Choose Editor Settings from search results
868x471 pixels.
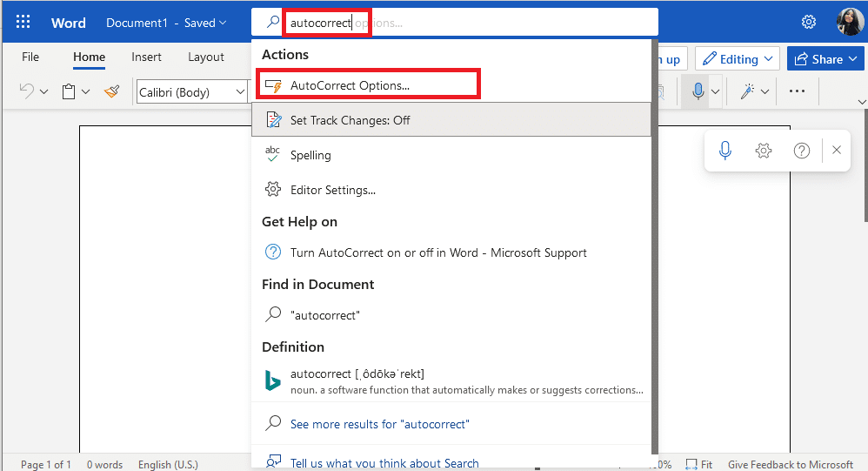pos(451,190)
